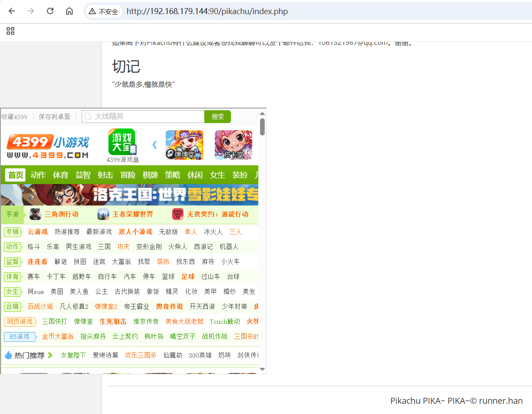Open the 休闲 navigation tab

195,175
